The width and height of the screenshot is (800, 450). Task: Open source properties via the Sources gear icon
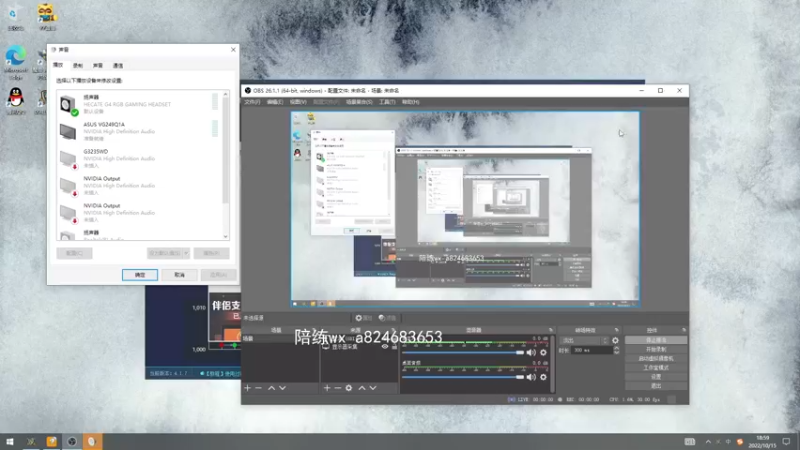[348, 388]
